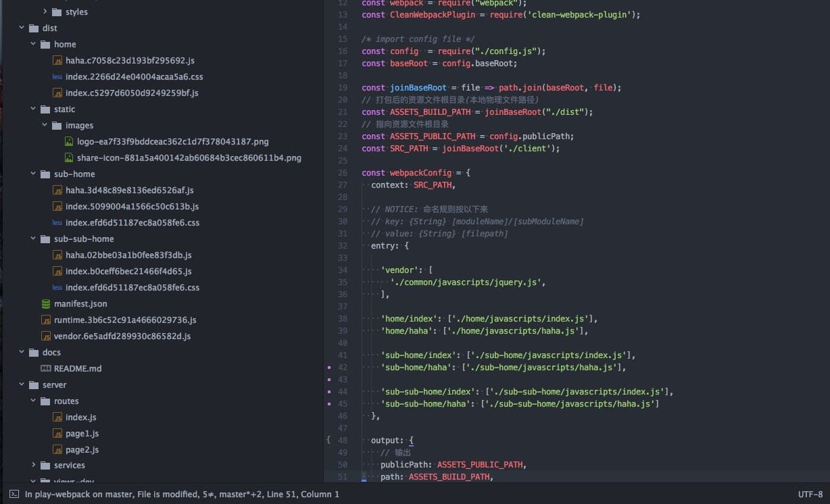This screenshot has width=830, height=504.
Task: Collapse the home folder arrow
Action: pos(34,45)
